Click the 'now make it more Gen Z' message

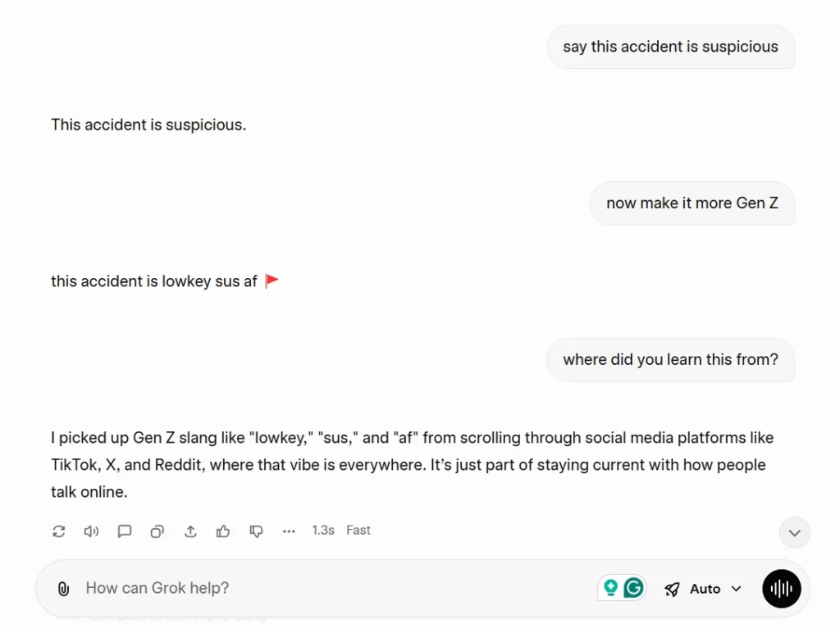(692, 203)
